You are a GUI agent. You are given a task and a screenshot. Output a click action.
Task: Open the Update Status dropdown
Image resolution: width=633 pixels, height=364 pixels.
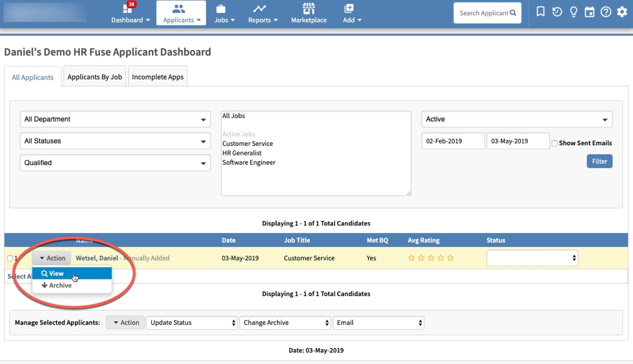[192, 323]
